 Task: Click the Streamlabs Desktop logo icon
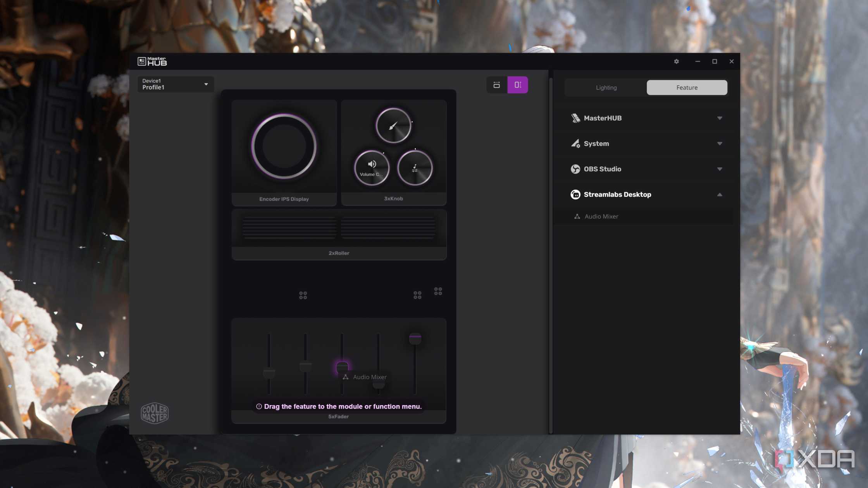(x=575, y=194)
